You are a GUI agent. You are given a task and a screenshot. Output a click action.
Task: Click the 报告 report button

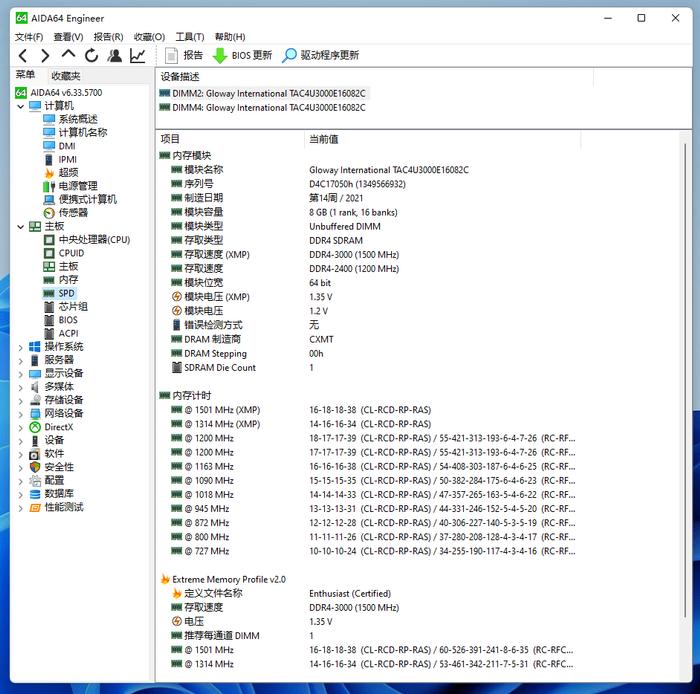coord(184,55)
